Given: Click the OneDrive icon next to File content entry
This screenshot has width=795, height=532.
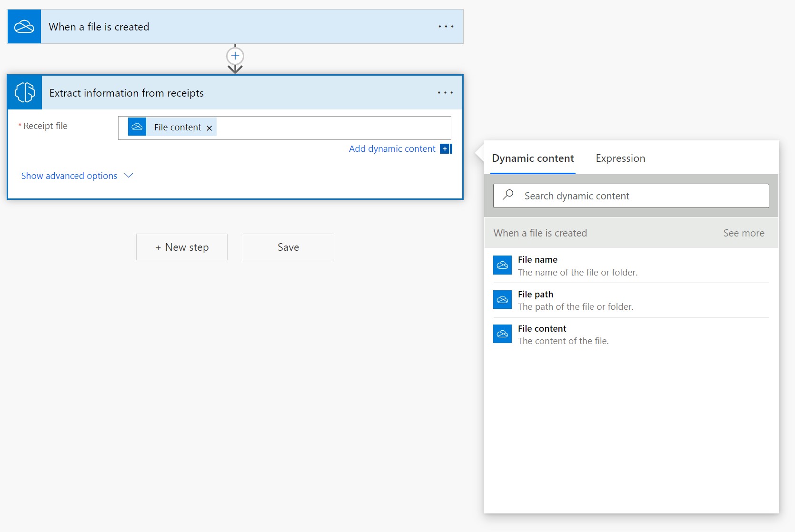Looking at the screenshot, I should pyautogui.click(x=502, y=334).
